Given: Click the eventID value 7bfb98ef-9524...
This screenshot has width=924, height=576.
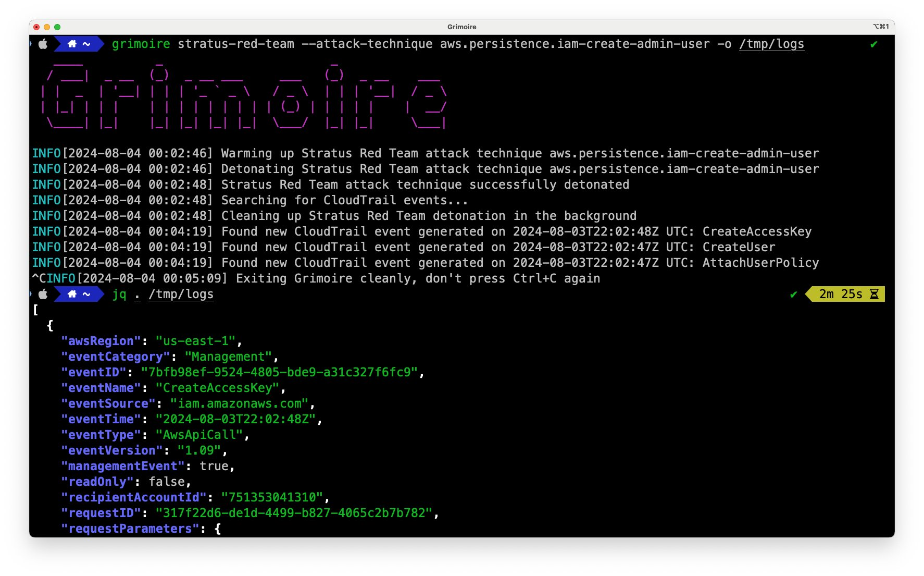Looking at the screenshot, I should pyautogui.click(x=279, y=372).
